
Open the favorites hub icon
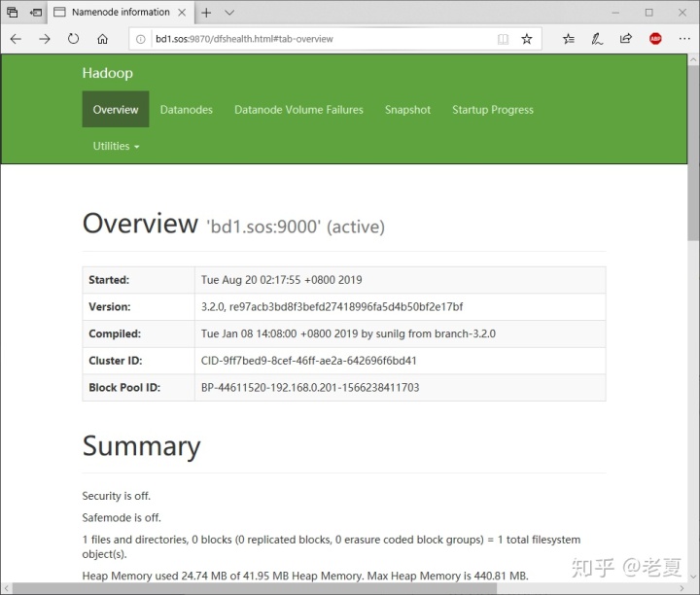click(569, 39)
